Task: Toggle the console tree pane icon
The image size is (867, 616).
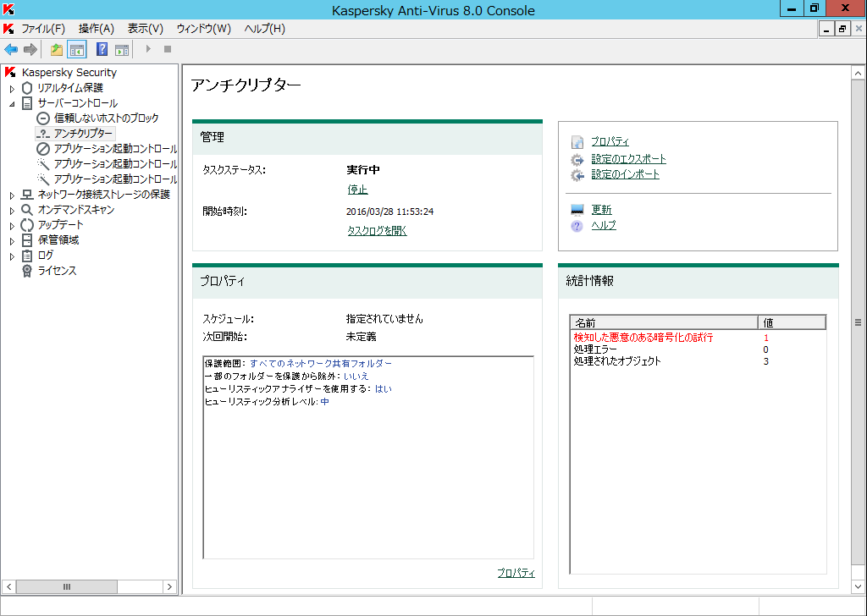Action: tap(77, 50)
